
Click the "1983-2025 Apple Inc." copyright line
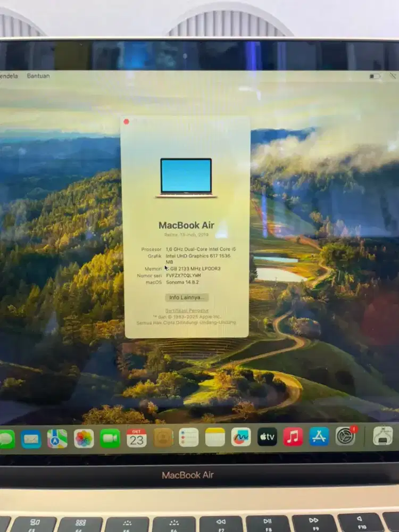[x=187, y=317]
